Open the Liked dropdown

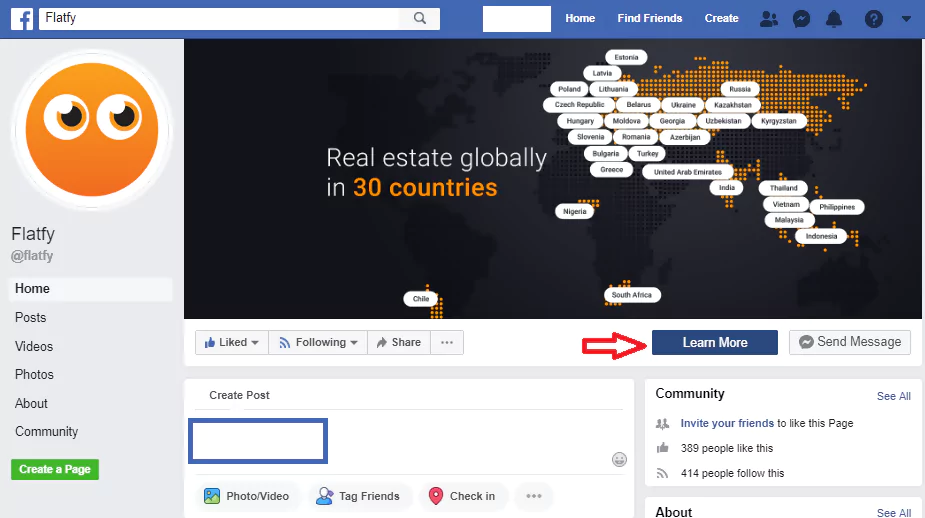(232, 342)
